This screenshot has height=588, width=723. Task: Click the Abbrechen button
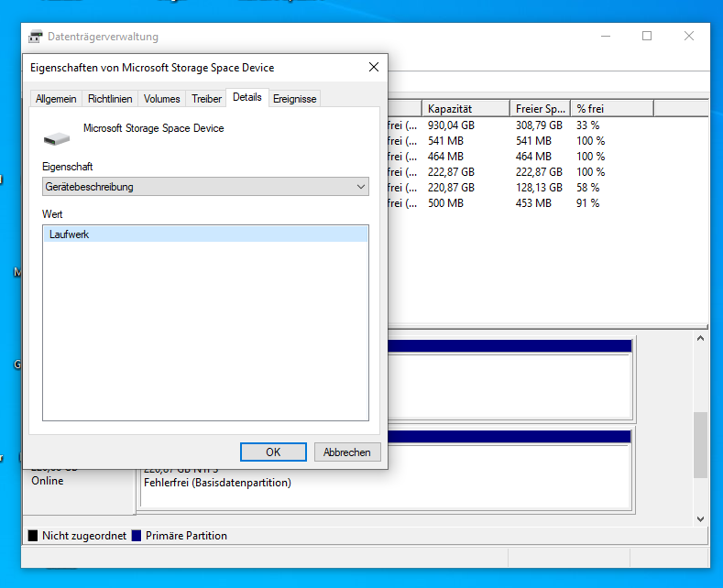[347, 452]
